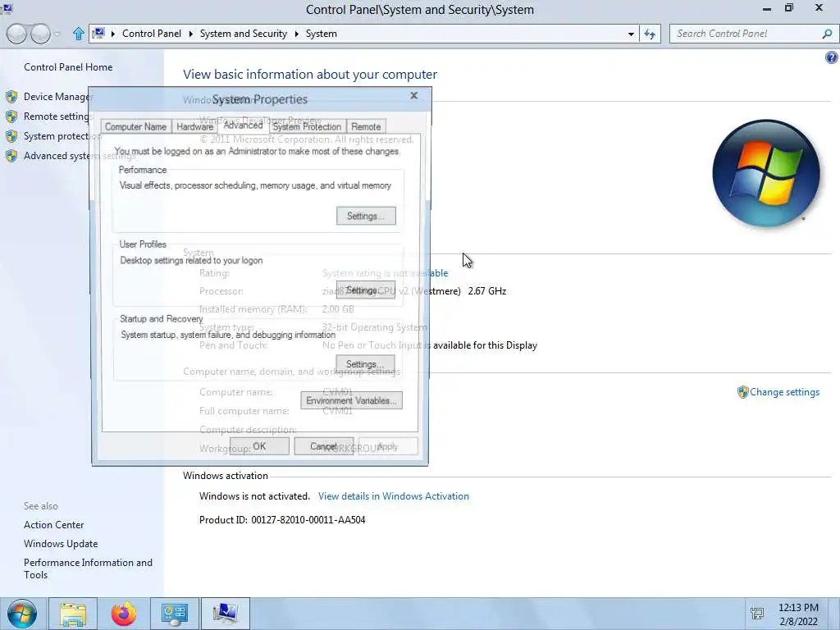Click Change settings link
The image size is (840, 630).
(784, 392)
